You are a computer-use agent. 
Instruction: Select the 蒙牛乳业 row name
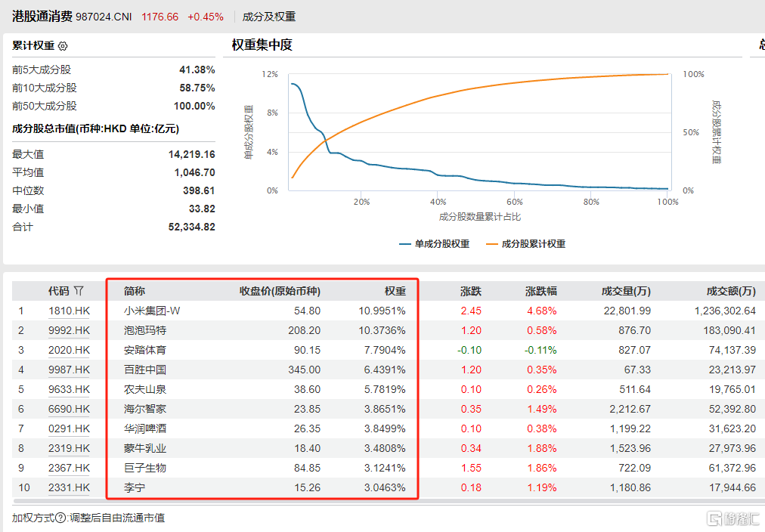pyautogui.click(x=145, y=448)
